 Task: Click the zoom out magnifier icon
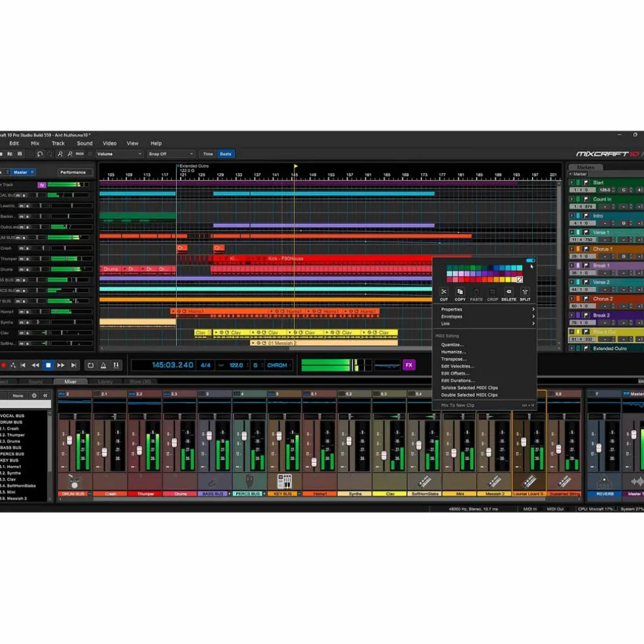pos(70,154)
